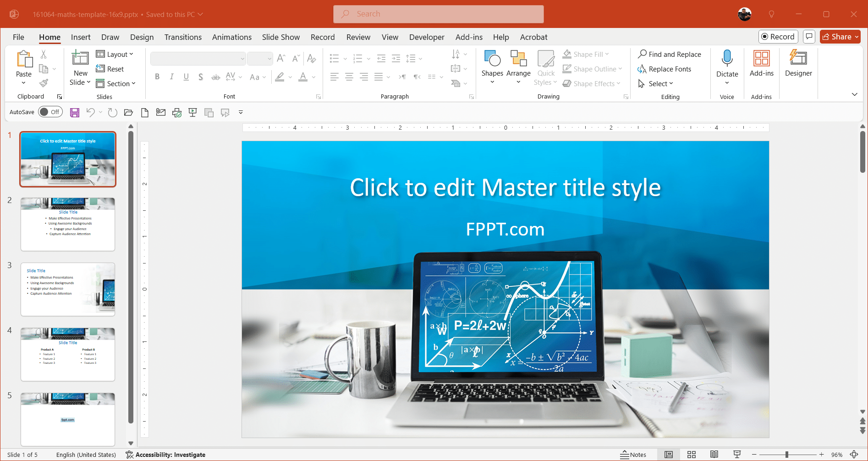This screenshot has height=461, width=868.
Task: Click the Format Painter brush icon
Action: pyautogui.click(x=44, y=83)
